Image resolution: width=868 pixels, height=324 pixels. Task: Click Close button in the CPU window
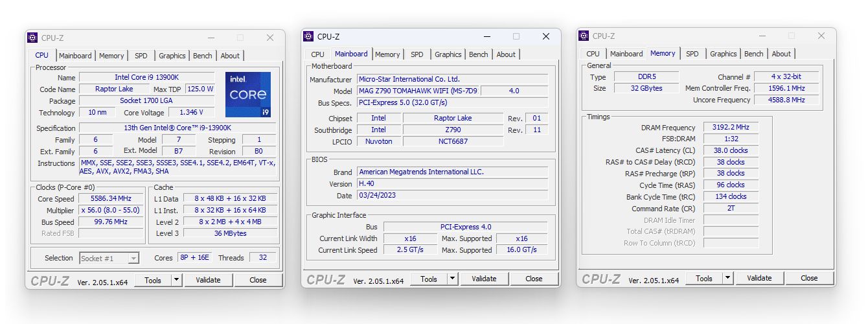[258, 280]
